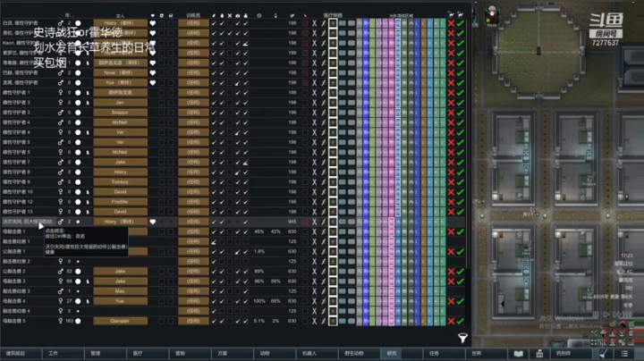644x361 pixels.
Task: Click the 母敲击兽 5 animal name
Action: [x=15, y=321]
